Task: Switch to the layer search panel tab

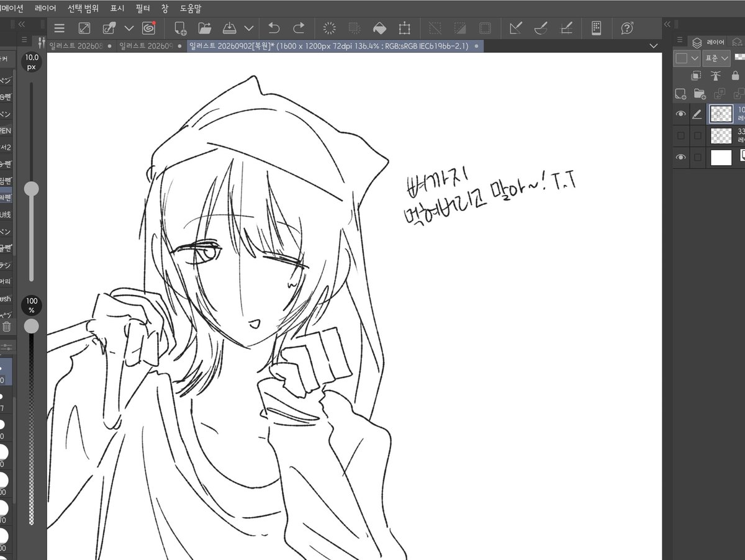Action: click(x=737, y=42)
